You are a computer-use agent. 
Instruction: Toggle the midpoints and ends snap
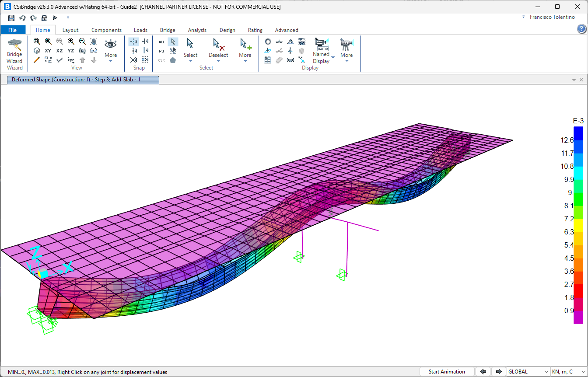tap(133, 50)
